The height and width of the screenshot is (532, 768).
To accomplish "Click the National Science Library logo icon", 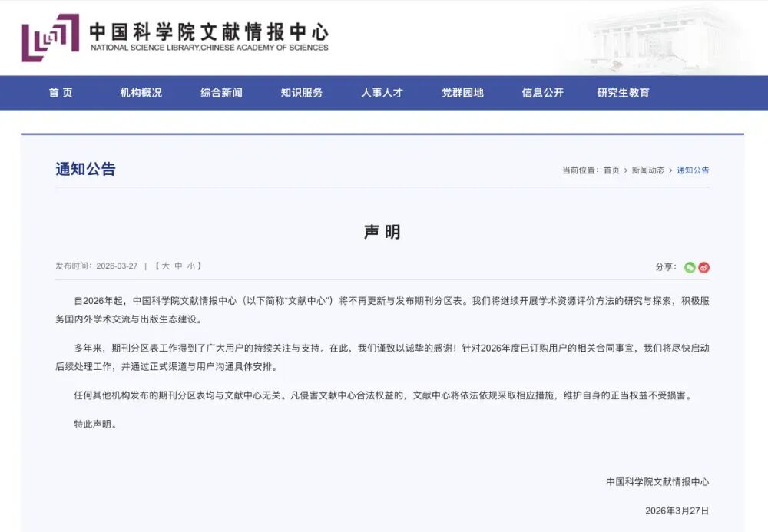I will point(50,38).
